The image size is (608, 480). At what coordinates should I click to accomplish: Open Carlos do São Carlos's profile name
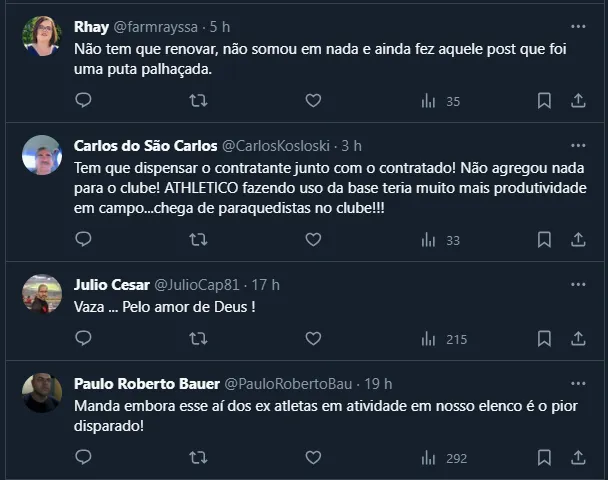click(139, 145)
